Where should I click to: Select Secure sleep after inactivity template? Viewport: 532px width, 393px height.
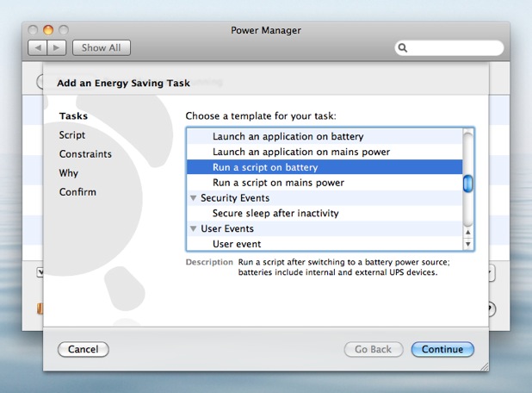click(x=325, y=214)
